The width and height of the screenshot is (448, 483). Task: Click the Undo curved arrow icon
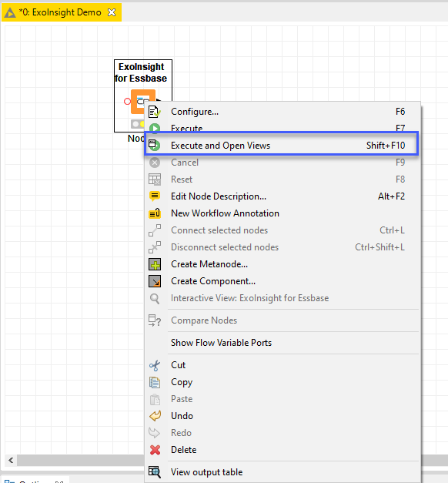[x=155, y=416]
